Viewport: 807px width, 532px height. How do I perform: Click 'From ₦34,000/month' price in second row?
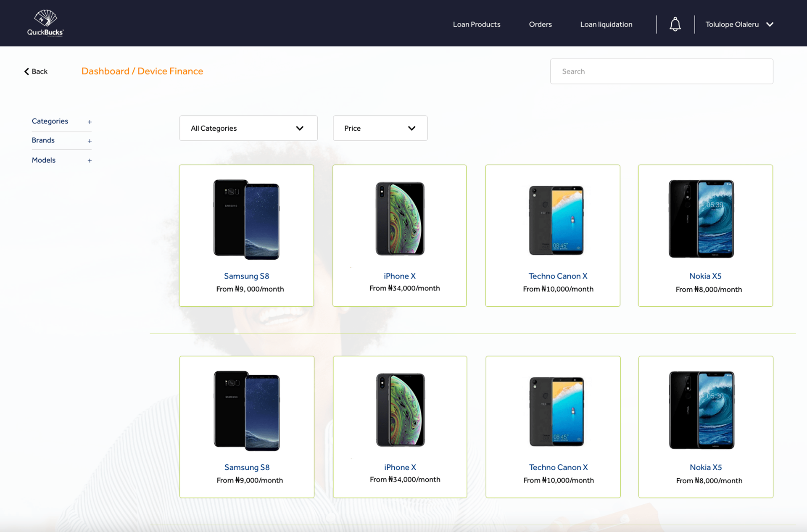tap(405, 479)
